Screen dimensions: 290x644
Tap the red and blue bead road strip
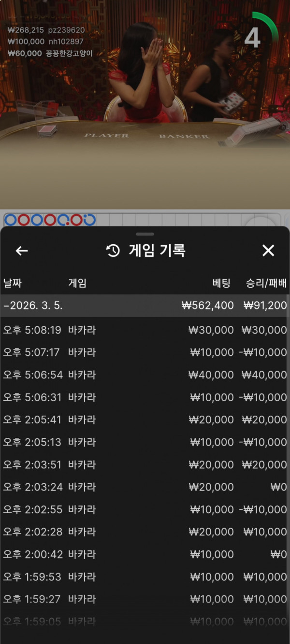(x=50, y=220)
